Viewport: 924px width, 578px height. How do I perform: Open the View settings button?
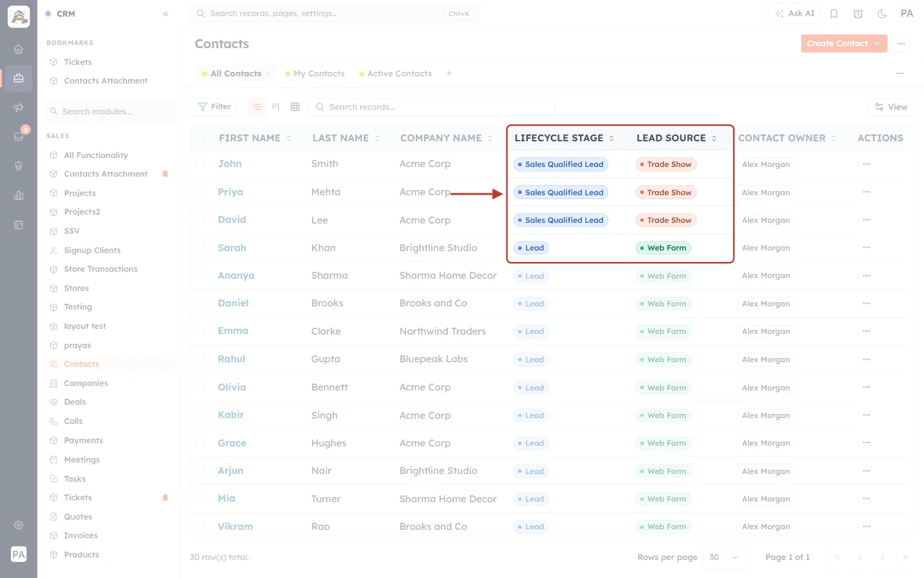[891, 107]
